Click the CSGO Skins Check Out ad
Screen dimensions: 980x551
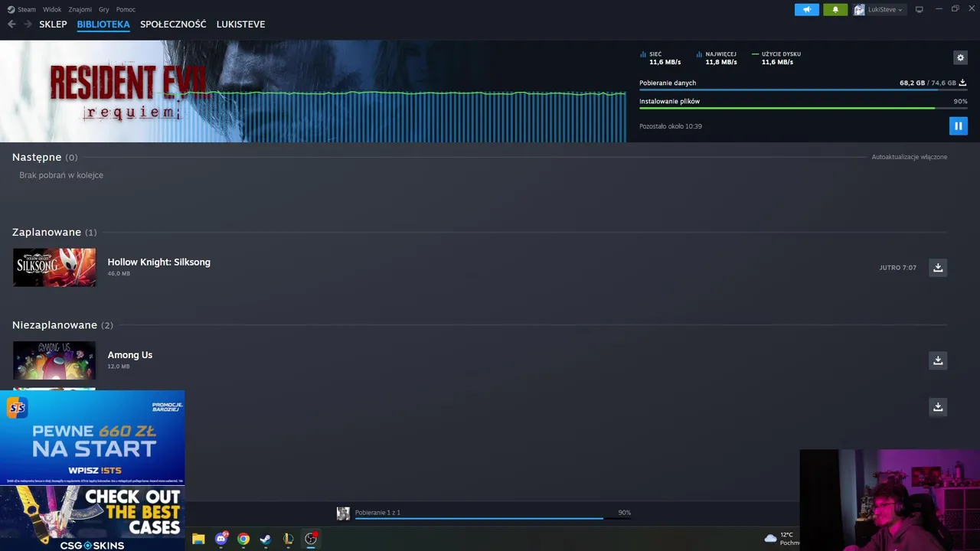(92, 518)
